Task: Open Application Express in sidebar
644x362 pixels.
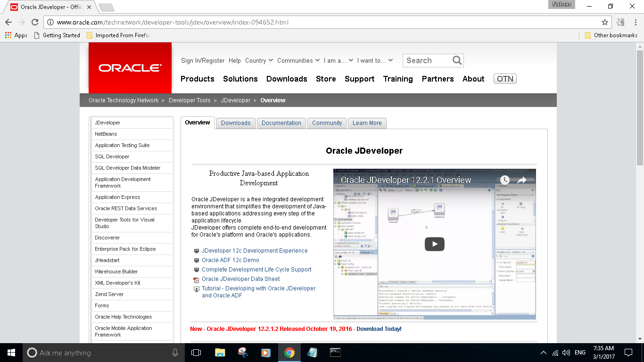Action: pos(117,197)
